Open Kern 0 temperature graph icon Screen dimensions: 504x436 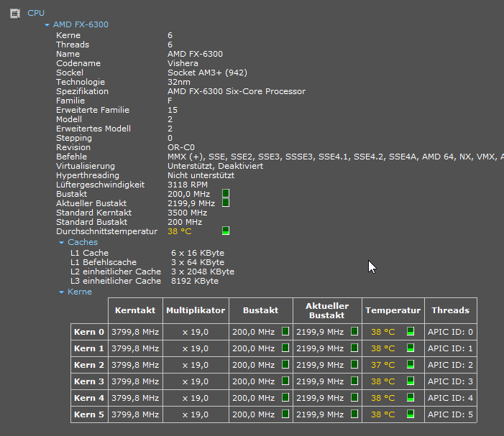click(x=411, y=331)
